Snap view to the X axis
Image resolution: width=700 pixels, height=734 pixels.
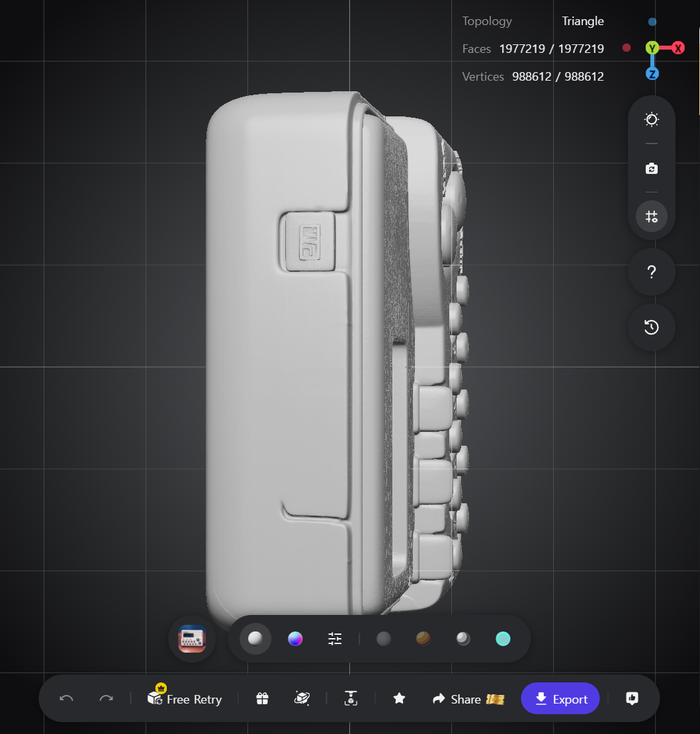pyautogui.click(x=678, y=48)
